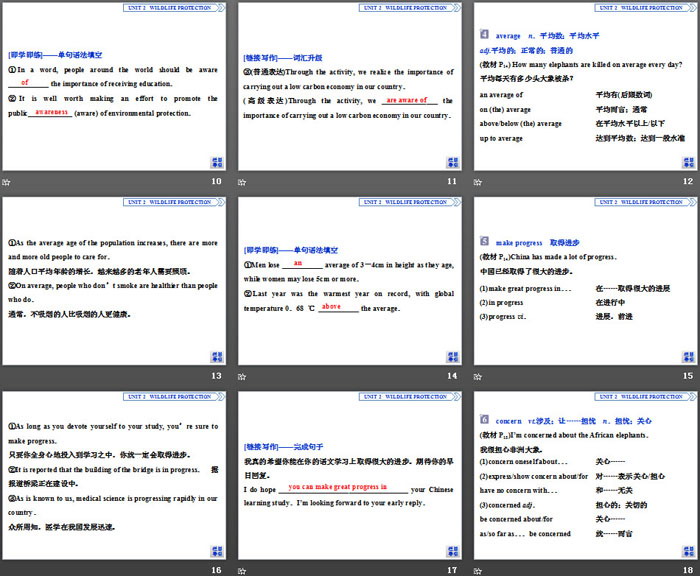This screenshot has width=700, height=576.
Task: Click the 'UNIT 2 WILDLIFE PROTECTION' banner on slide 11
Action: [410, 8]
